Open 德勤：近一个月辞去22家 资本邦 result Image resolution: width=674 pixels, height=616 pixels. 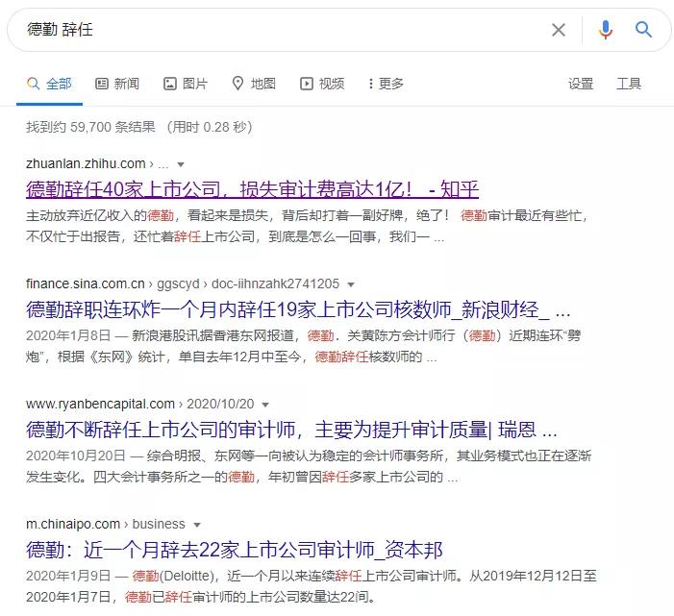click(x=235, y=550)
